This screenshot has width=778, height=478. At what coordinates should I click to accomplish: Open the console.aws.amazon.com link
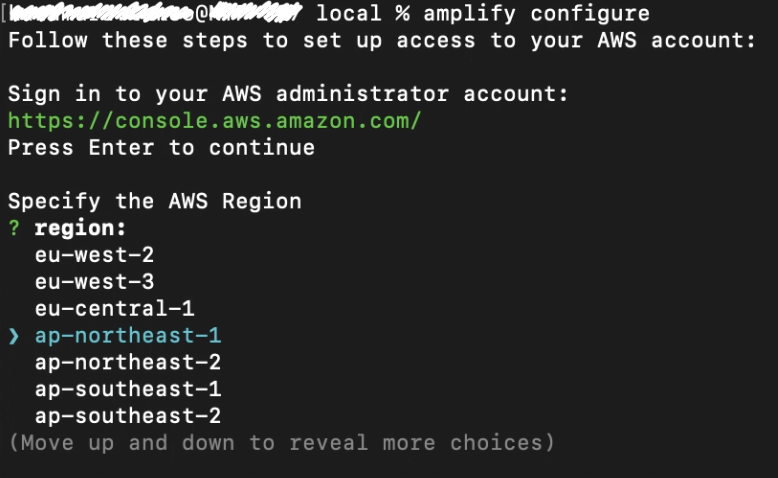click(214, 121)
